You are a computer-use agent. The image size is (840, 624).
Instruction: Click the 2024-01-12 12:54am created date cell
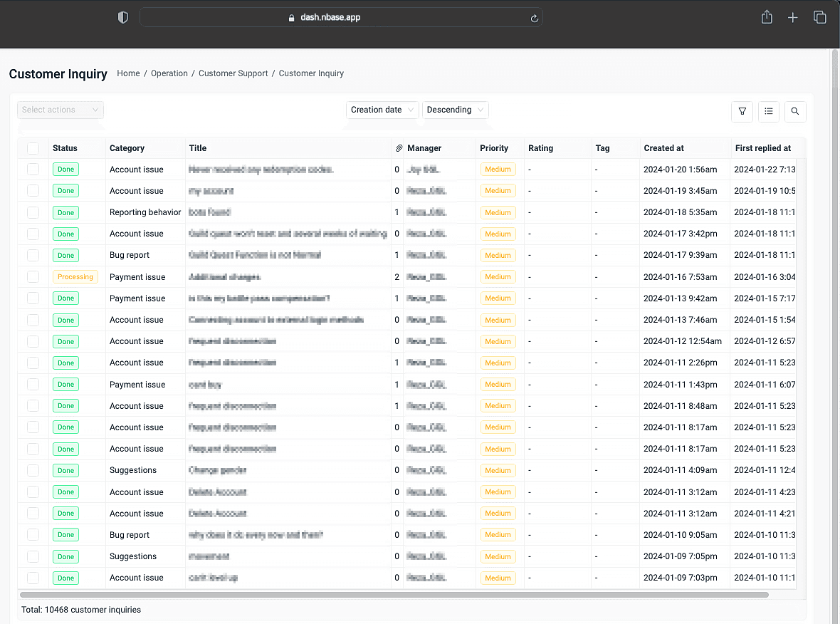coord(683,341)
